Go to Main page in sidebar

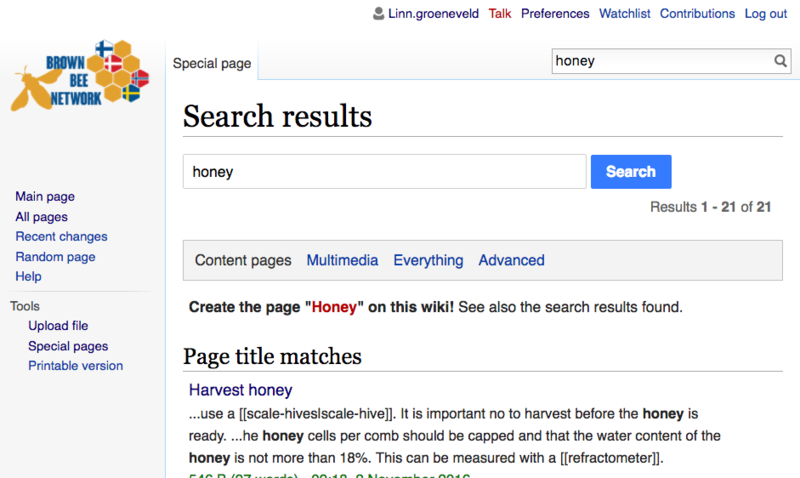[x=45, y=196]
